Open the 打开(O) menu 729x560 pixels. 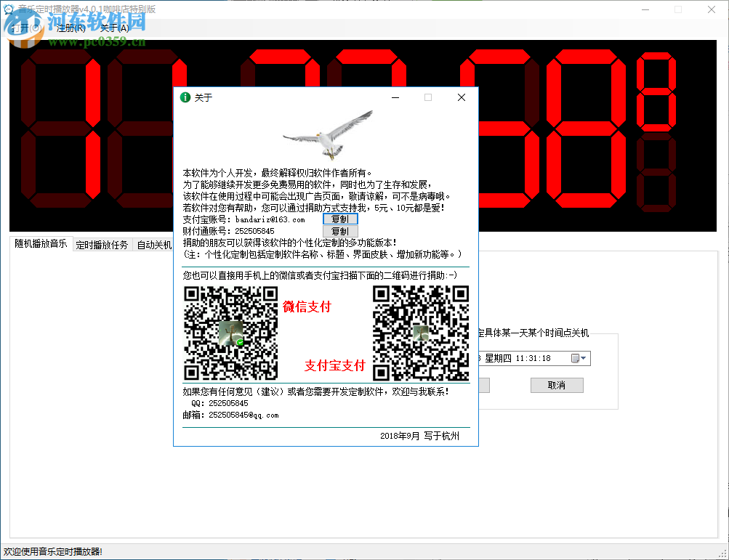[x=26, y=28]
